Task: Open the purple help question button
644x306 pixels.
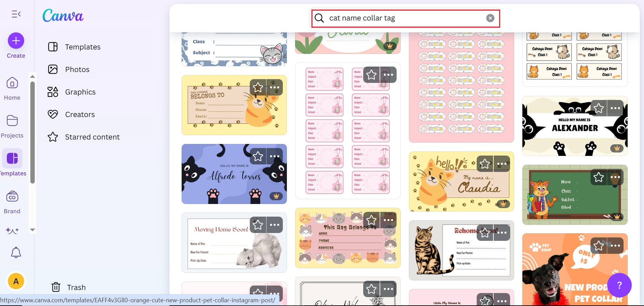Action: point(619,285)
